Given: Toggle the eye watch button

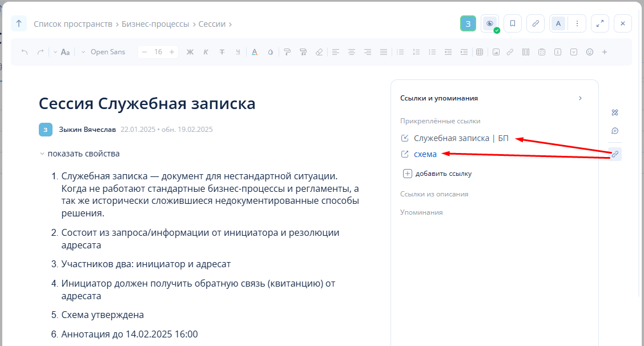Looking at the screenshot, I should point(489,23).
